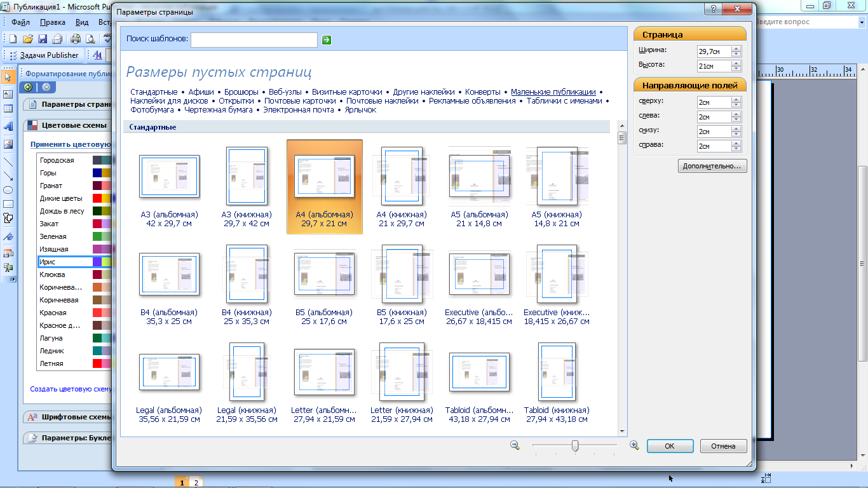Open the Правка menu
Screen dimensions: 868x488
(x=53, y=22)
